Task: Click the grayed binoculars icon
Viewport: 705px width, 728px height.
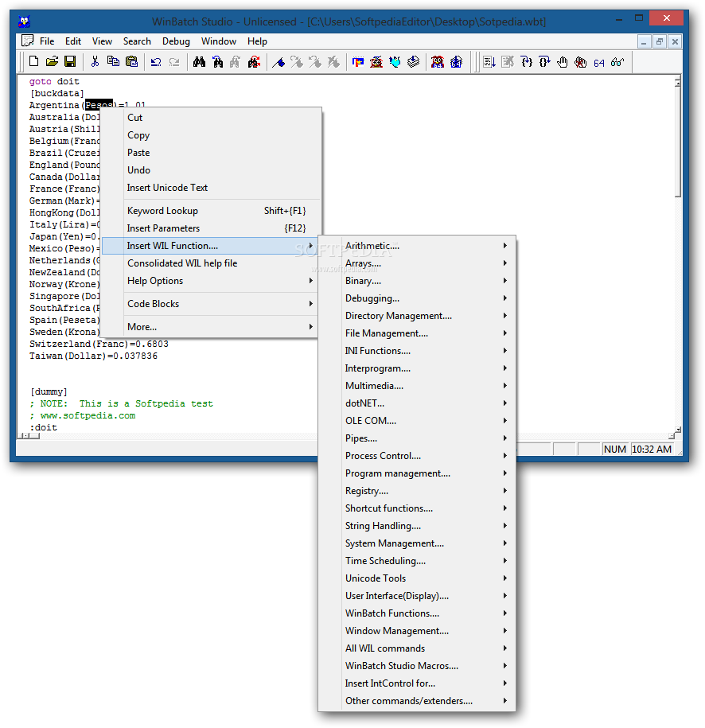Action: point(236,61)
